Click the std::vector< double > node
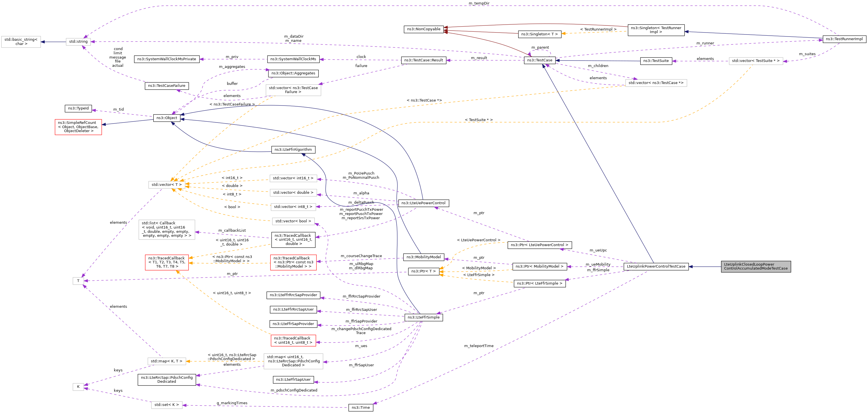This screenshot has height=413, width=868. pos(293,193)
